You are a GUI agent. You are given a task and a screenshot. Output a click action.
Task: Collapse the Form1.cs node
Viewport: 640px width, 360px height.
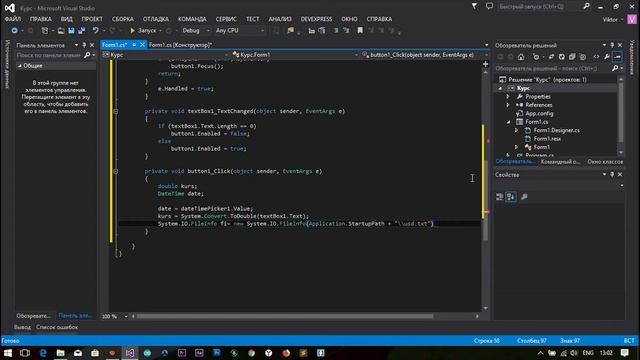pos(508,122)
